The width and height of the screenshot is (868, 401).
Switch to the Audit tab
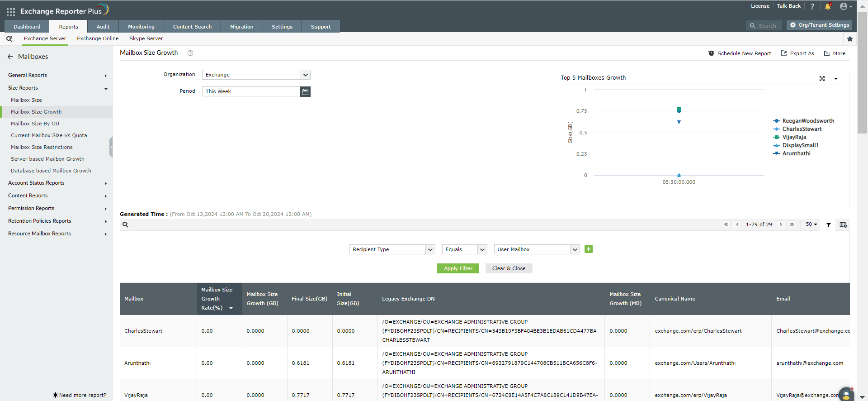coord(103,27)
